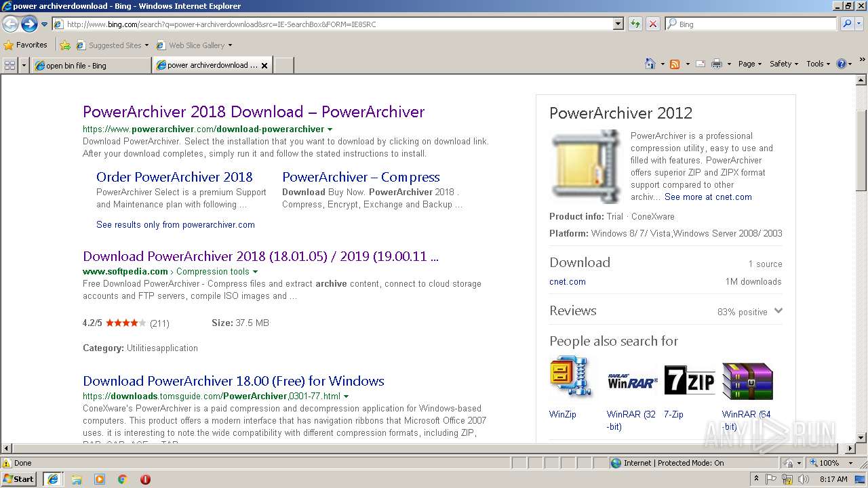
Task: Expand arrow next to tomsguide URL
Action: click(x=346, y=396)
